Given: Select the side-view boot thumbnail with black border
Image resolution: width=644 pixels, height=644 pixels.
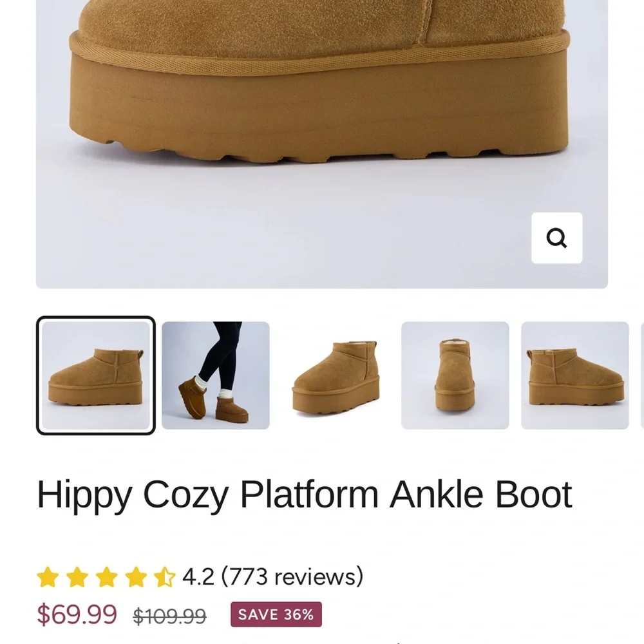Looking at the screenshot, I should [x=95, y=375].
